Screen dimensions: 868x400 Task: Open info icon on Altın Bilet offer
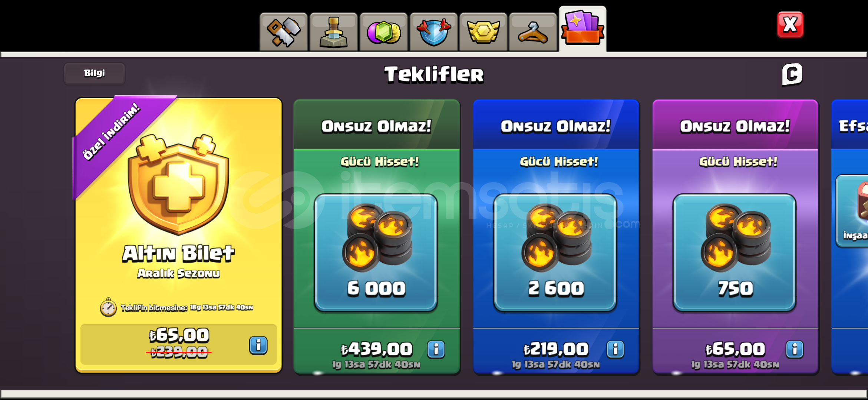click(x=258, y=346)
